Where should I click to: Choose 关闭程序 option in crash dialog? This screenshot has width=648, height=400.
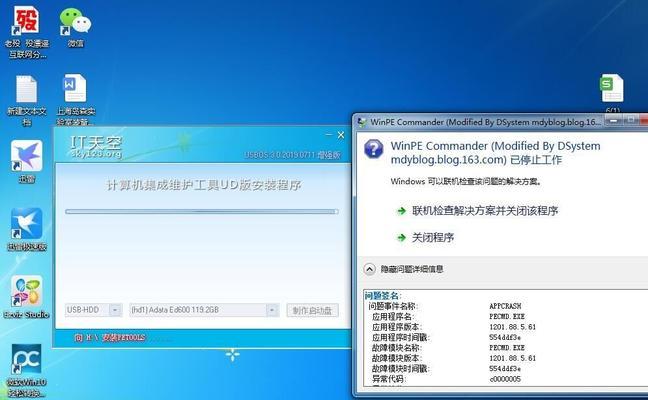pyautogui.click(x=433, y=238)
